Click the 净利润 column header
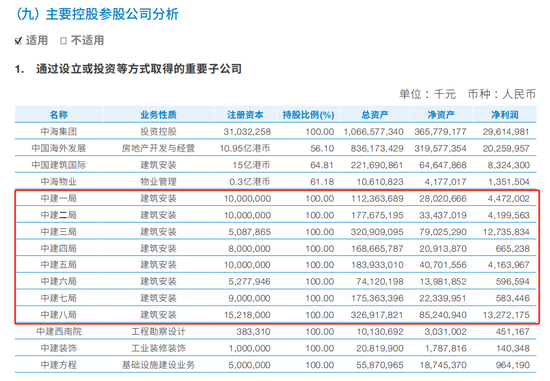550x381 pixels. [x=505, y=115]
